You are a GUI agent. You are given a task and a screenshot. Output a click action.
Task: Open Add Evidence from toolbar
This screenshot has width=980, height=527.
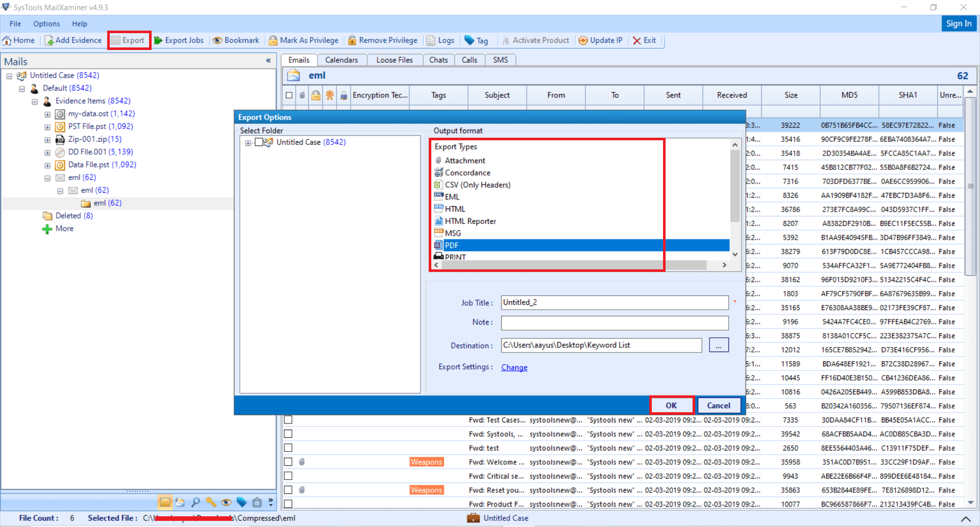click(73, 40)
